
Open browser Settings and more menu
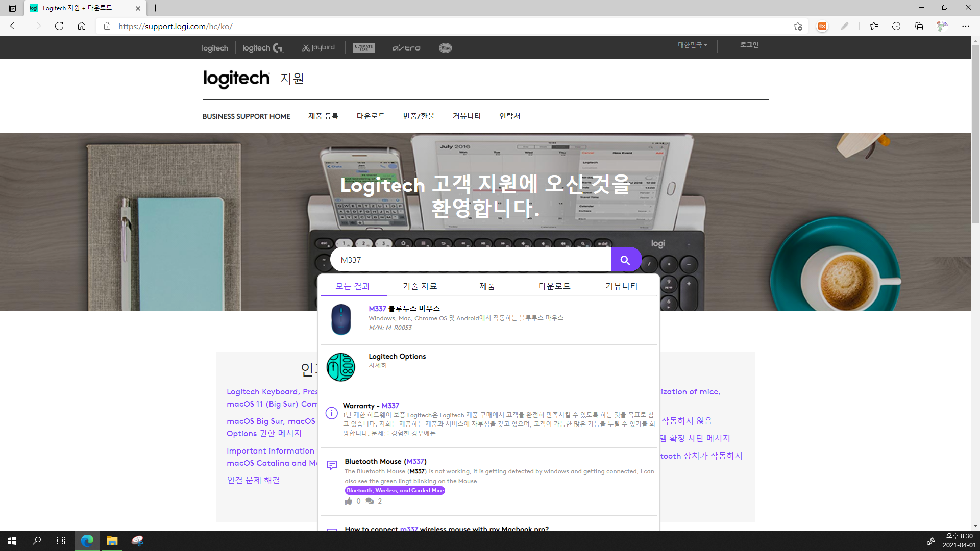965,26
